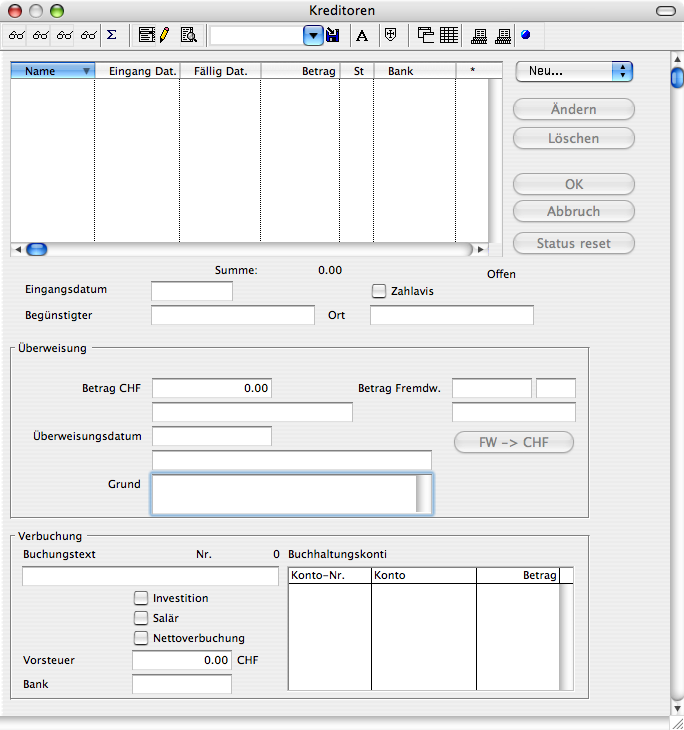684x730 pixels.
Task: Enable the Zahlavis checkbox
Action: [x=379, y=291]
